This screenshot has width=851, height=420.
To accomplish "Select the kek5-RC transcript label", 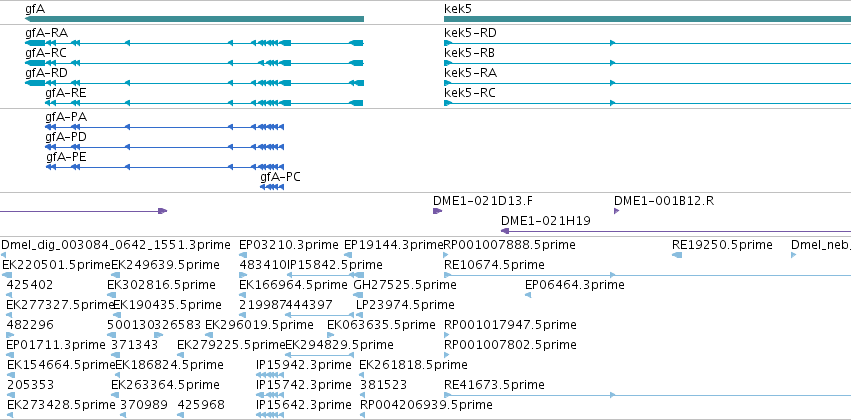I will coord(470,93).
